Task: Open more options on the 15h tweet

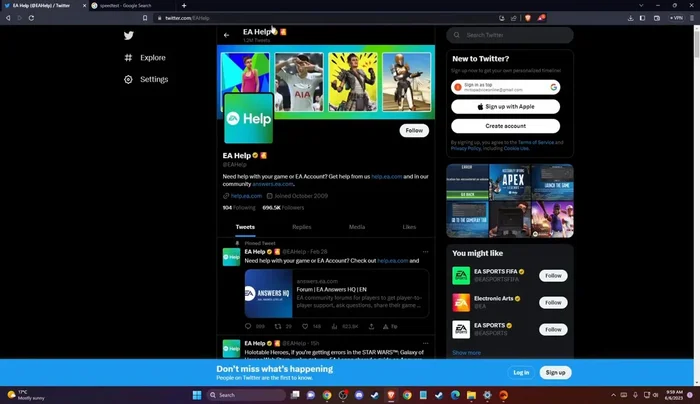Action: (x=425, y=343)
